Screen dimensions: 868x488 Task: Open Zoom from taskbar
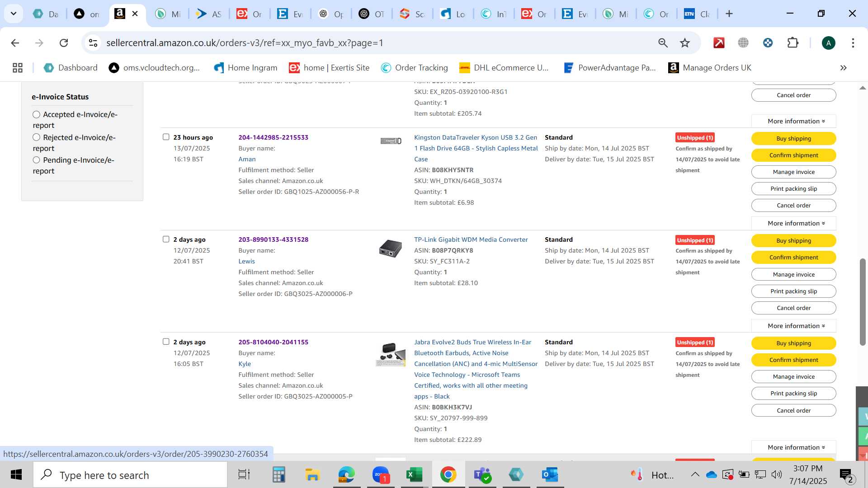coord(381,475)
